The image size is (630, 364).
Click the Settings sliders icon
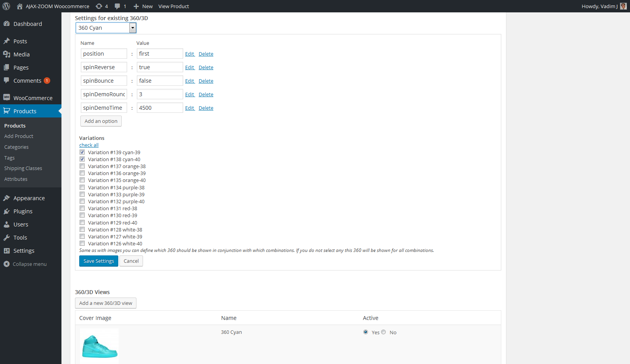click(x=7, y=250)
